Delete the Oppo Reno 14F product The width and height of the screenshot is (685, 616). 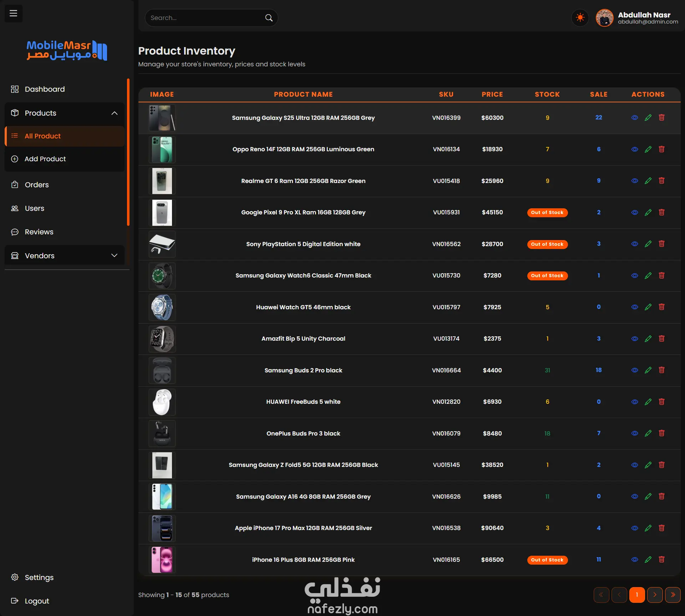661,149
